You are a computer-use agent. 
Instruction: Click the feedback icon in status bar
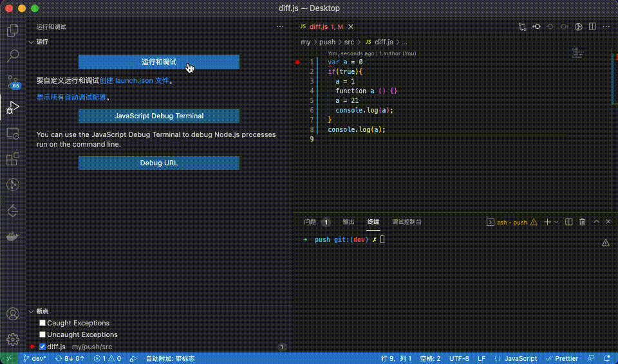590,358
